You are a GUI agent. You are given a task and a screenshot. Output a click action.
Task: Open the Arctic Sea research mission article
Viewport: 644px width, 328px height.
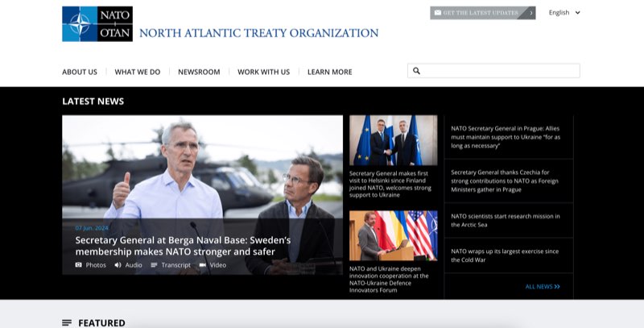pos(506,220)
